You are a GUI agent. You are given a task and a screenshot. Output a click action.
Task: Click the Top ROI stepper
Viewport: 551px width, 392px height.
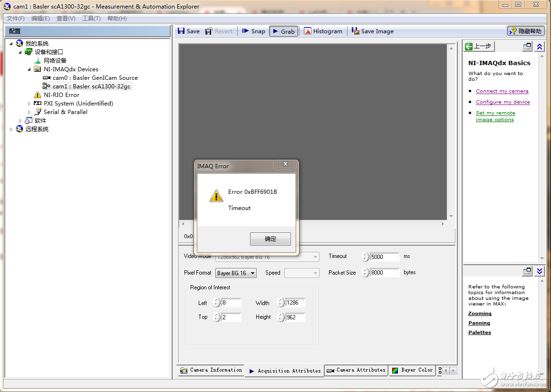(x=217, y=317)
